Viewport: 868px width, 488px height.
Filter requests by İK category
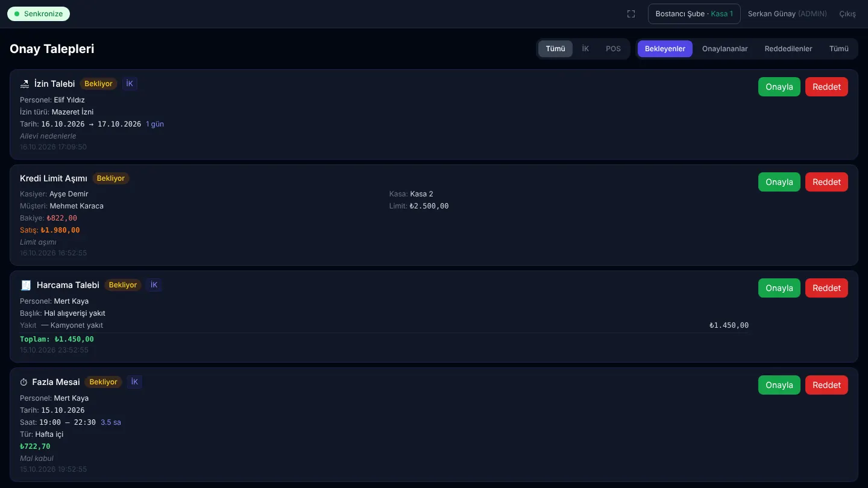(585, 49)
